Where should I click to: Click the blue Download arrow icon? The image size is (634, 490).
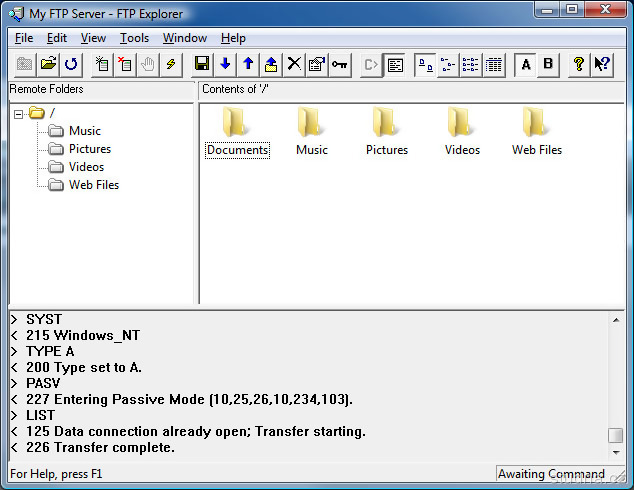(225, 64)
